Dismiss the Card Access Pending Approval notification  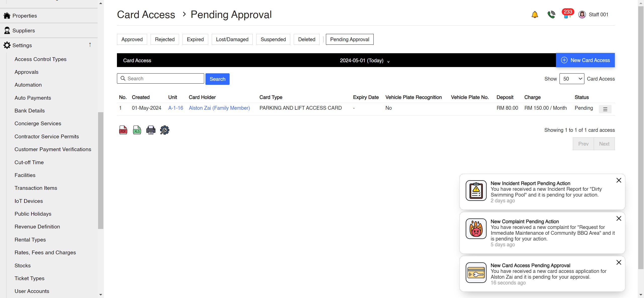click(619, 263)
